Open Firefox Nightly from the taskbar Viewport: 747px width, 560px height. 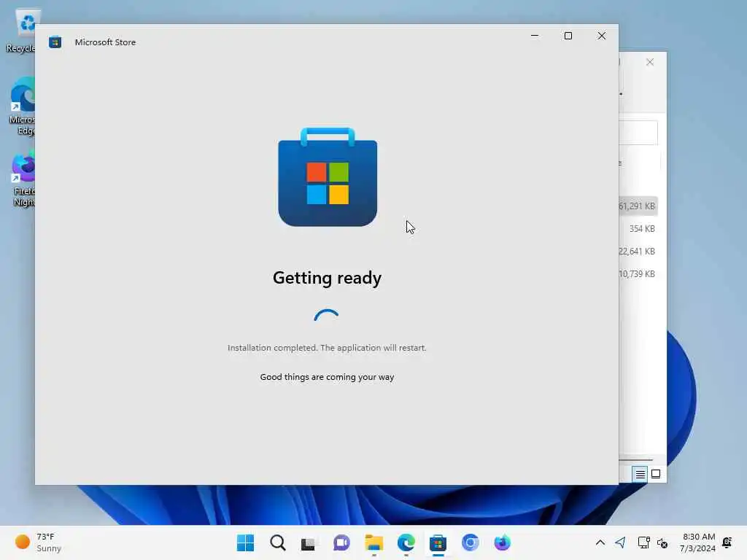(502, 542)
